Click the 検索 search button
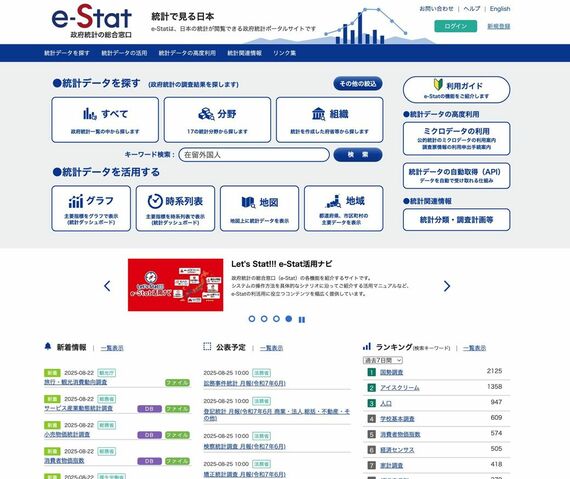 (358, 154)
